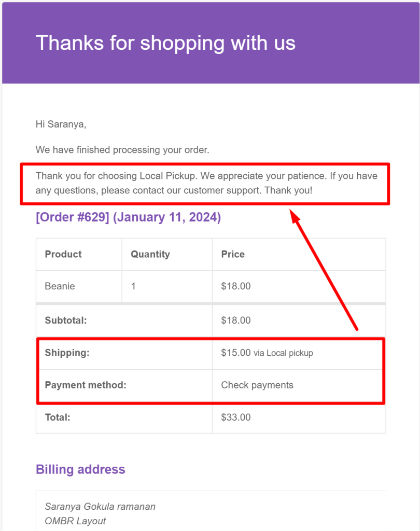The height and width of the screenshot is (531, 420).
Task: Click the Order #629 heading link
Action: (129, 217)
